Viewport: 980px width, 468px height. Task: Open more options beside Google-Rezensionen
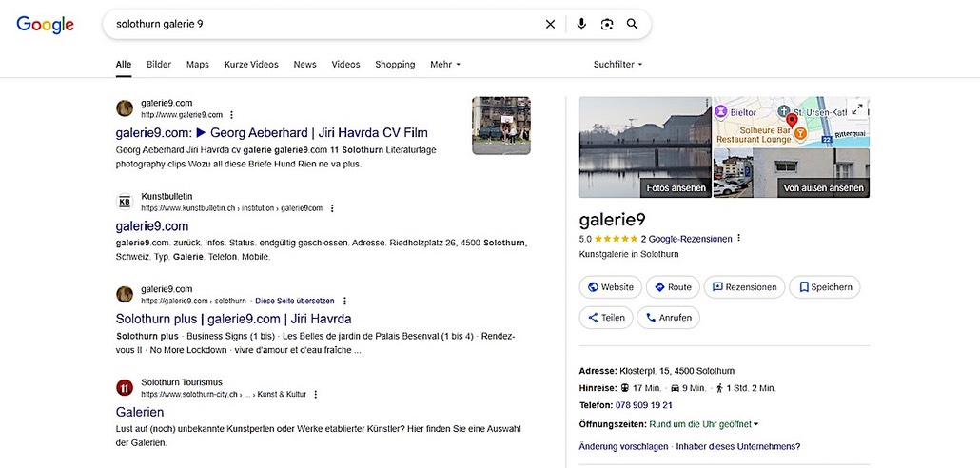pos(738,238)
